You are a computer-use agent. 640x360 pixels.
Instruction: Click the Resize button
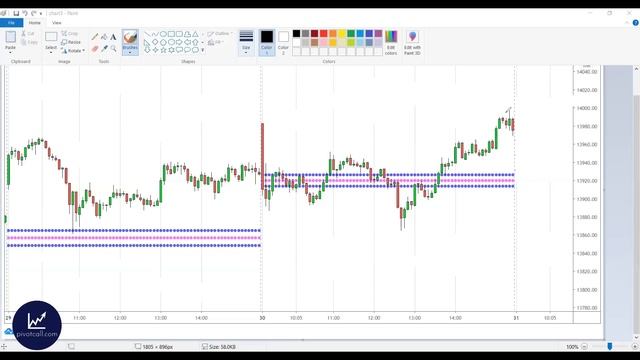click(71, 42)
